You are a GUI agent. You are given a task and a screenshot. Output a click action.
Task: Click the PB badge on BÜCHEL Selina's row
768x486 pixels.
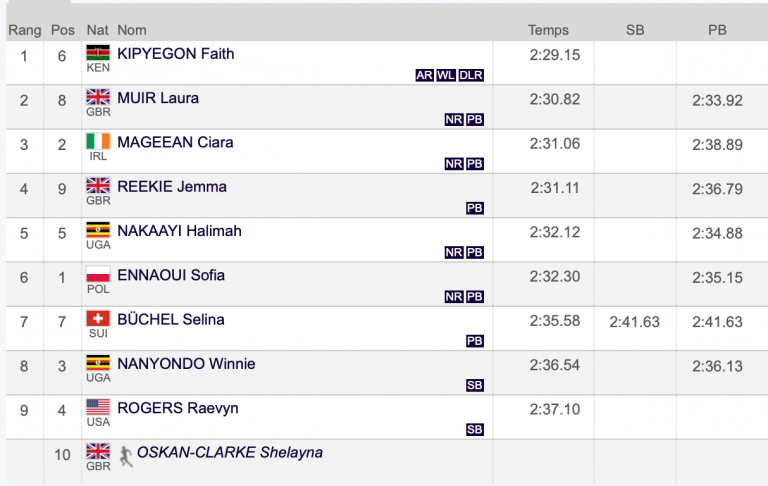tap(474, 341)
